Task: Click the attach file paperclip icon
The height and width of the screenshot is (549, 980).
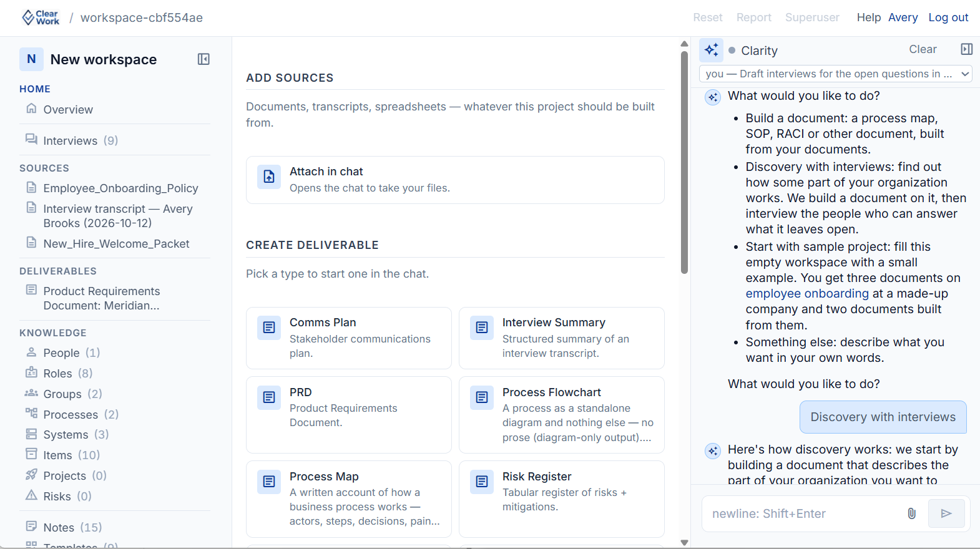Action: pyautogui.click(x=911, y=513)
